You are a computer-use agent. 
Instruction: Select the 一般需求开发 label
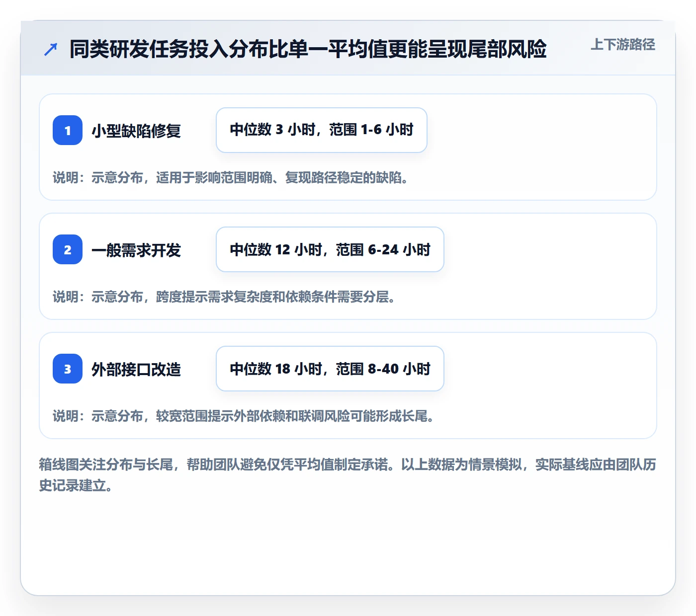136,250
